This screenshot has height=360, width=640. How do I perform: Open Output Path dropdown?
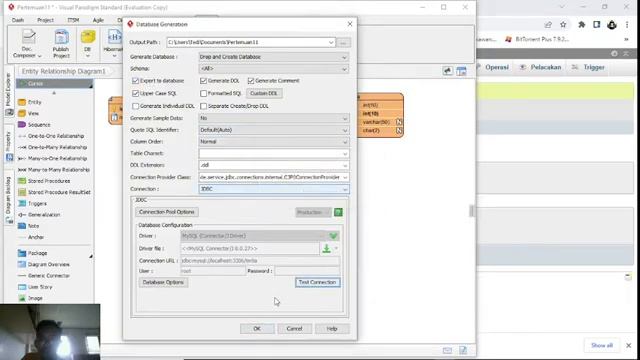[x=331, y=42]
